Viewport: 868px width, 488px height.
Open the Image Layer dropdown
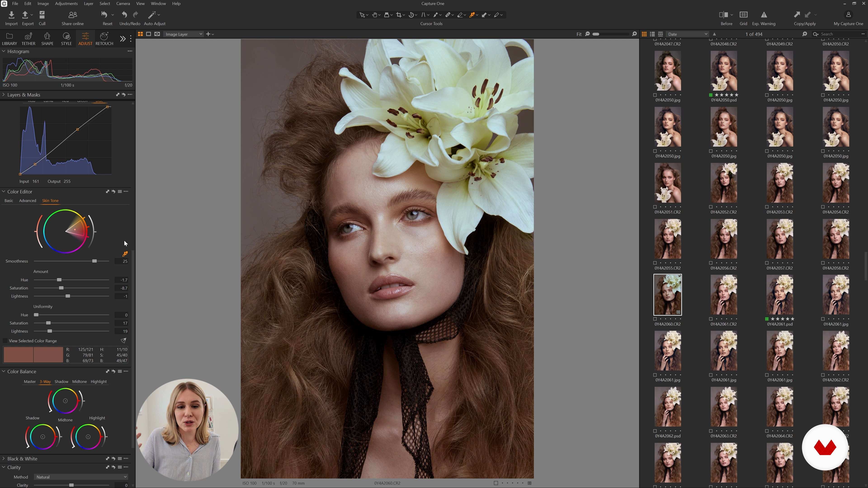click(184, 34)
